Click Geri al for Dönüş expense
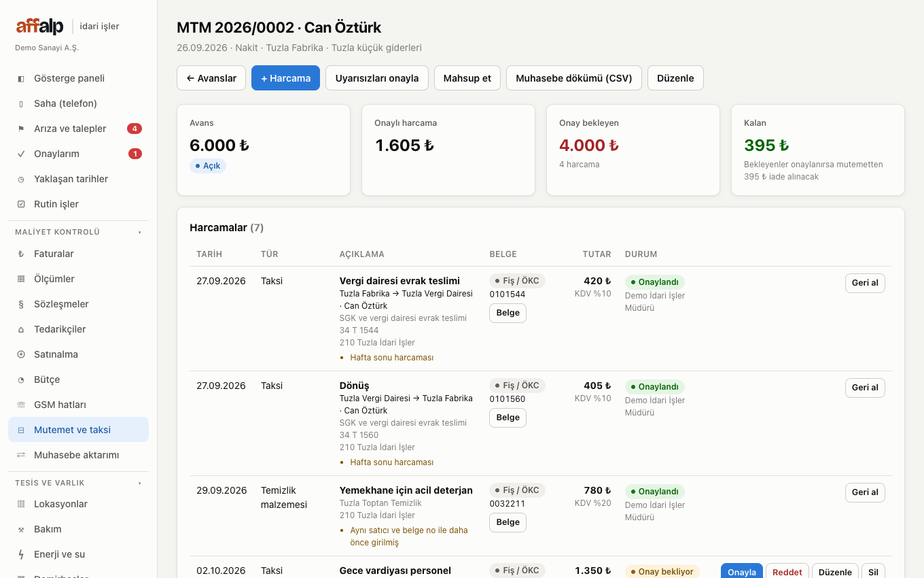 pos(865,388)
